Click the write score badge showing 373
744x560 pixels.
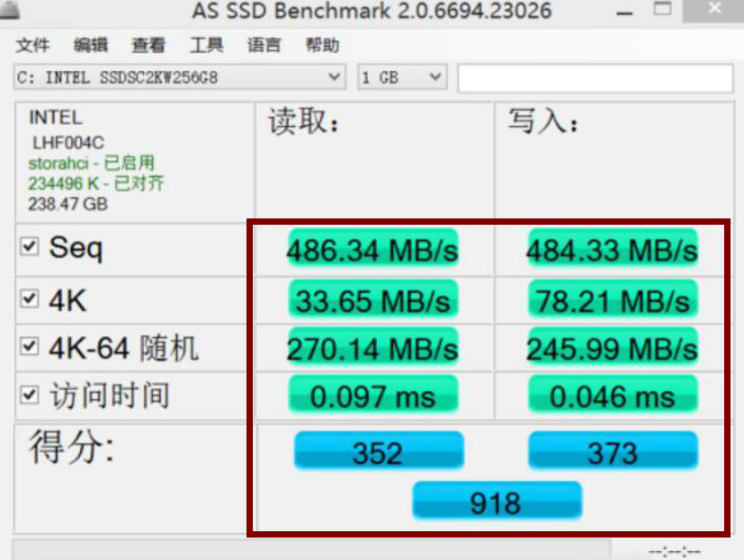613,452
